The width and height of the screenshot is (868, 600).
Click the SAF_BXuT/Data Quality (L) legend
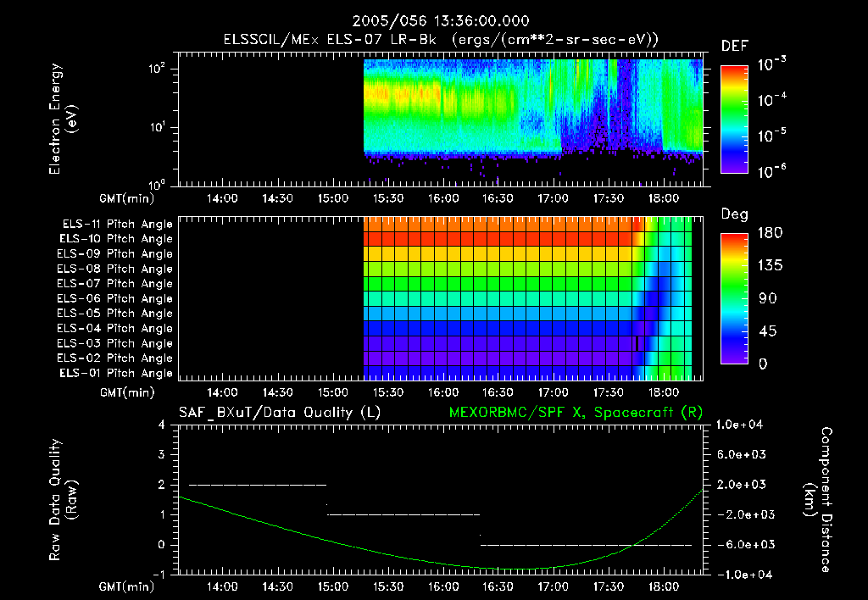pyautogui.click(x=280, y=413)
